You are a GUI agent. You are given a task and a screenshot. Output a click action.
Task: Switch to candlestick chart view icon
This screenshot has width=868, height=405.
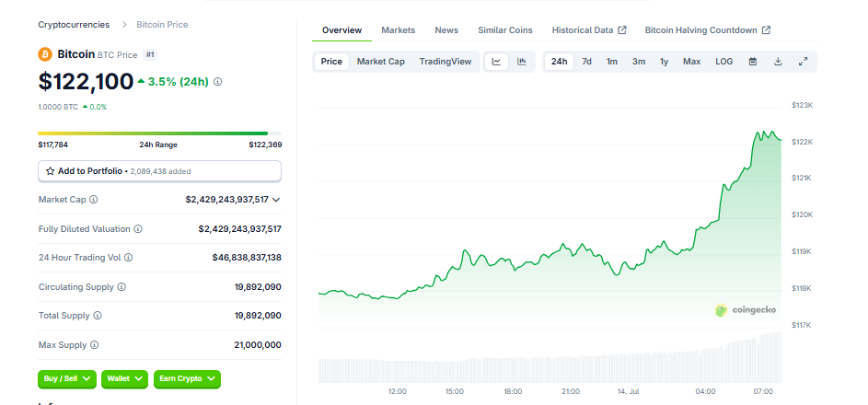point(522,62)
